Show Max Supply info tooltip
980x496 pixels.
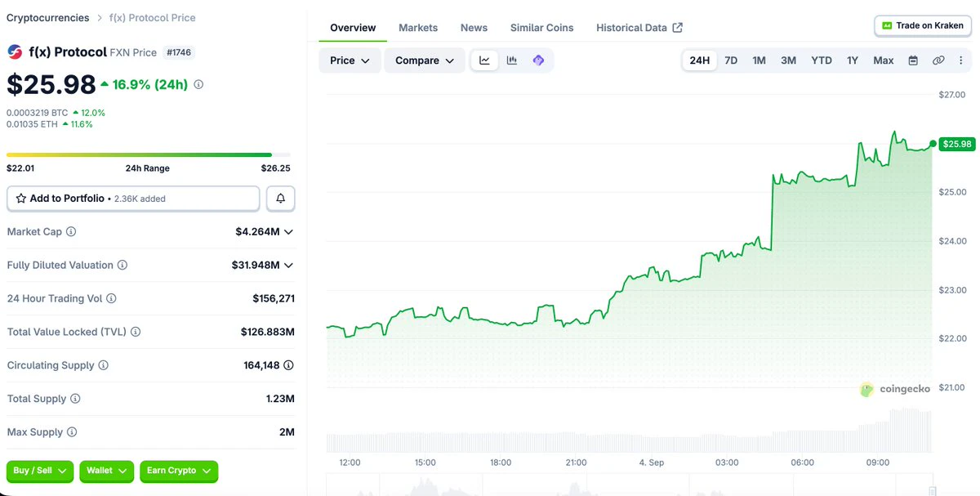click(x=72, y=432)
